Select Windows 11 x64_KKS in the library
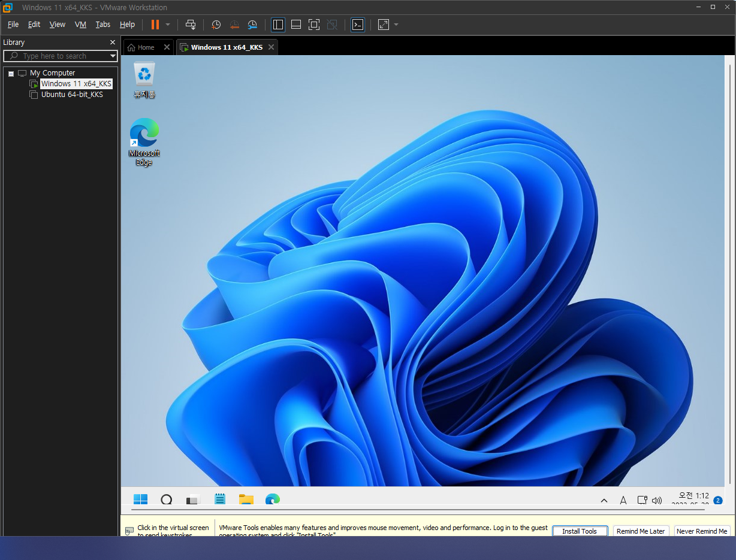 coord(76,84)
